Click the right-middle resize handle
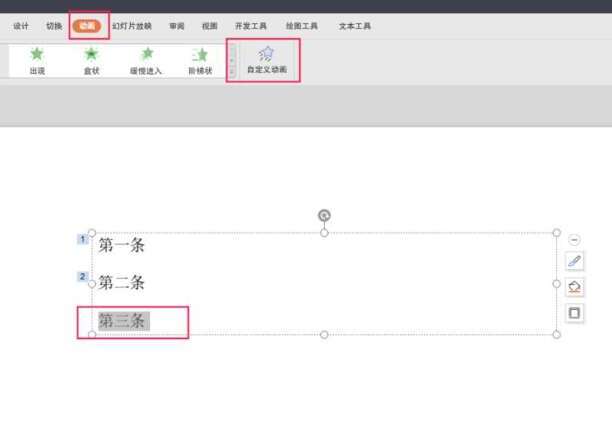 tap(557, 284)
